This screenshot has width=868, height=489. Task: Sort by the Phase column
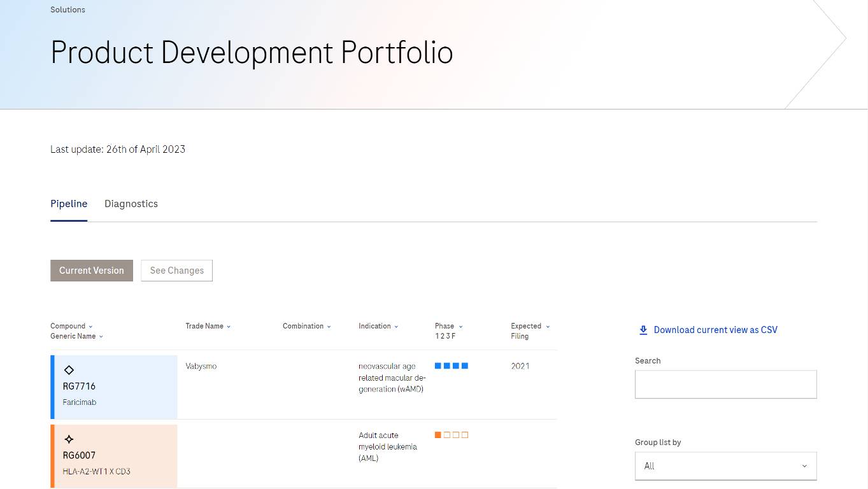(x=449, y=326)
